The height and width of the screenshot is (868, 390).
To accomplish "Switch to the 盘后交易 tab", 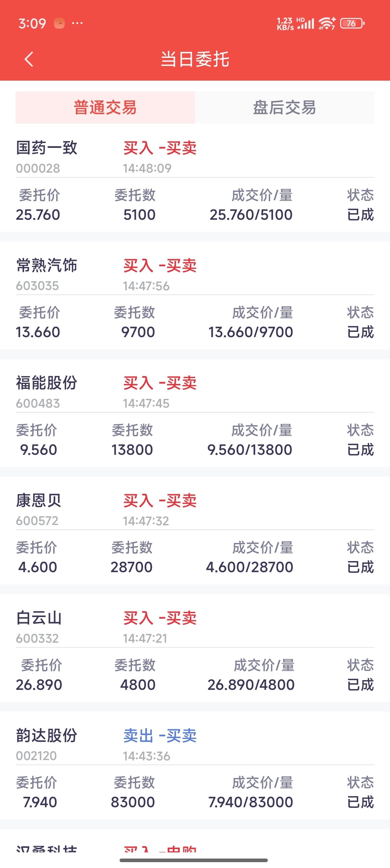I will pos(285,108).
